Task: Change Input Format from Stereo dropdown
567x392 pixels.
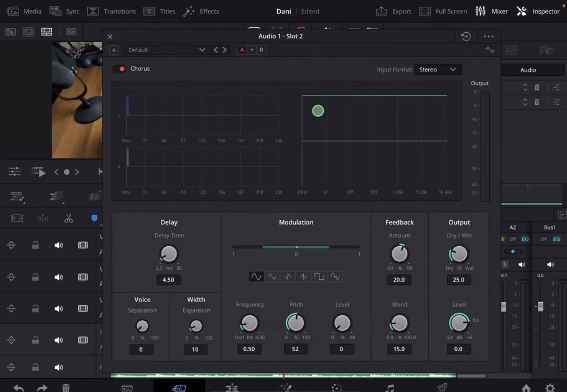Action: [x=437, y=69]
